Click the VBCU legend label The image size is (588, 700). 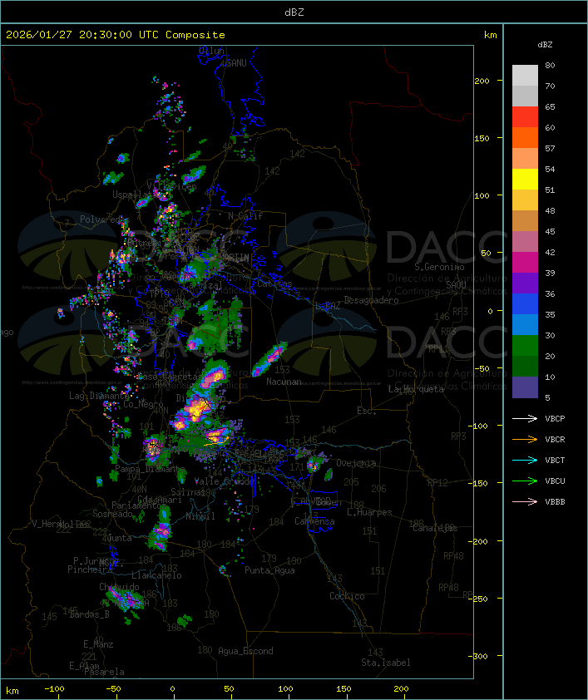[x=555, y=481]
